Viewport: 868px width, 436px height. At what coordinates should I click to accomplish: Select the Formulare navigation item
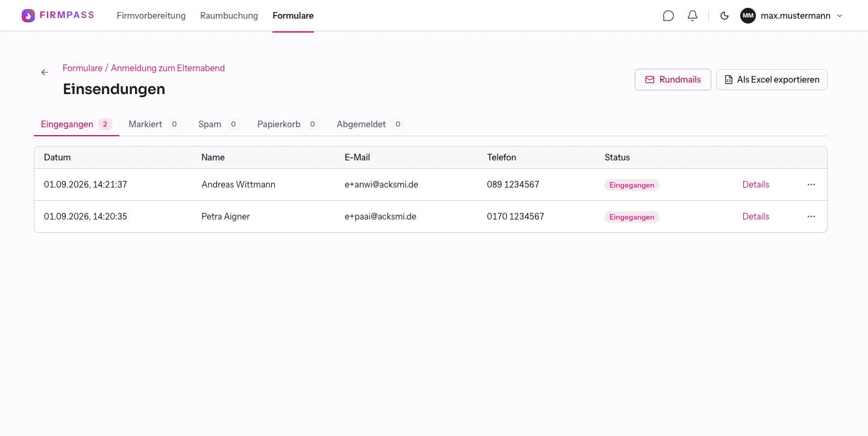click(x=293, y=16)
